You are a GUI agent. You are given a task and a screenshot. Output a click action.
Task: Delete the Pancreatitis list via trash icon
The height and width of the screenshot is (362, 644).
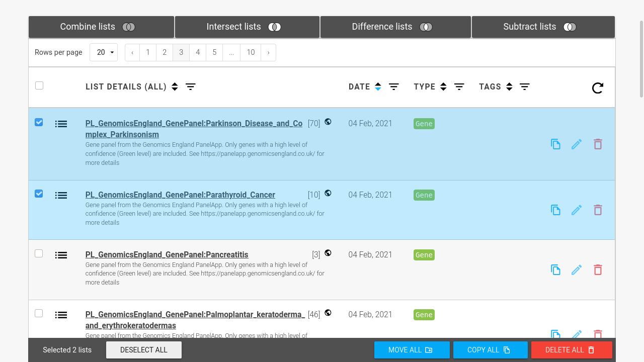(598, 270)
